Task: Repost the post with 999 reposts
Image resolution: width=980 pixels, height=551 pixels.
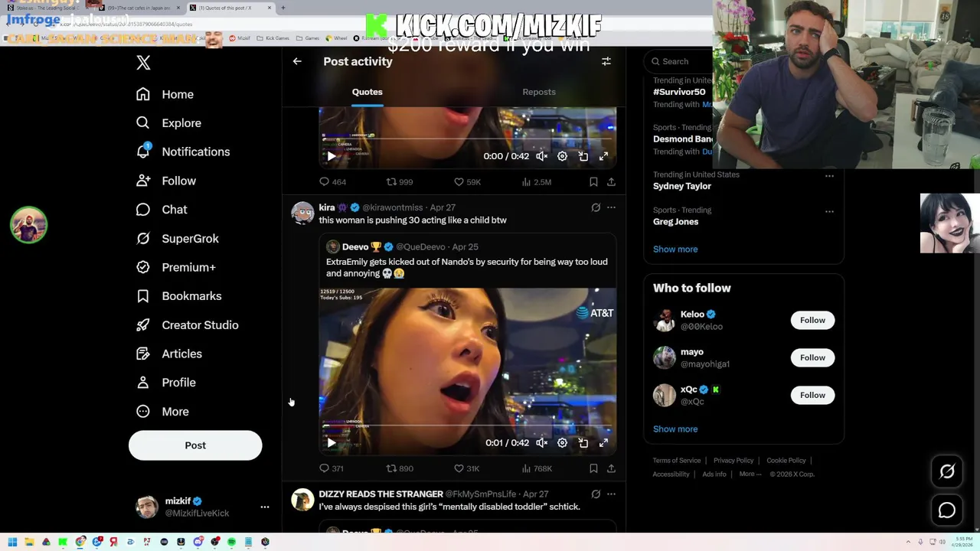Action: (x=391, y=182)
